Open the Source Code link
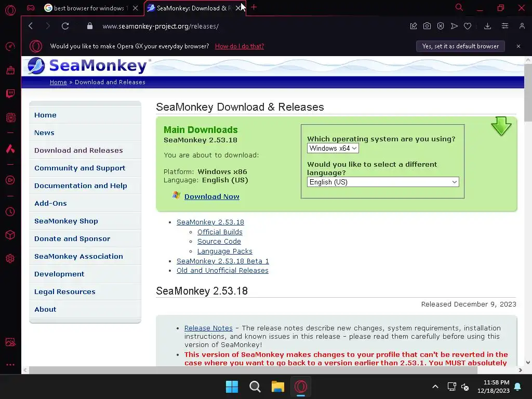 tap(219, 241)
